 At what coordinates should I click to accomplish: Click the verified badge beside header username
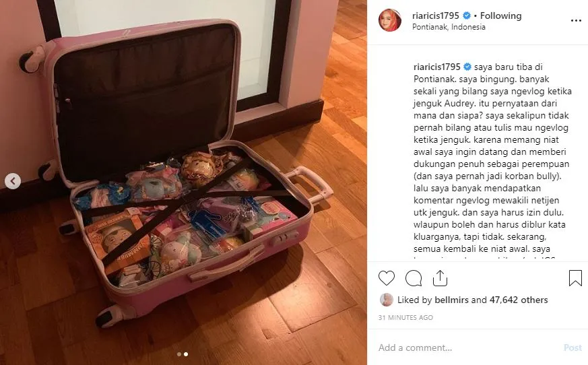[x=467, y=15]
